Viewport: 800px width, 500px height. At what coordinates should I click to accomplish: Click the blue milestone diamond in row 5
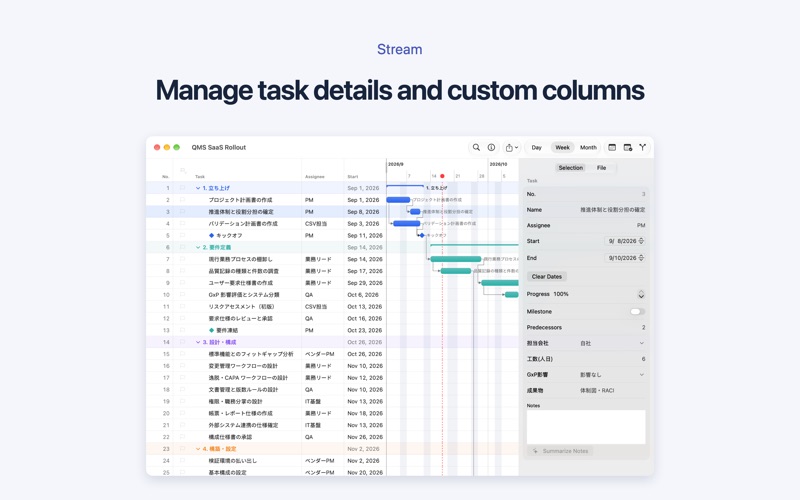[x=211, y=235]
